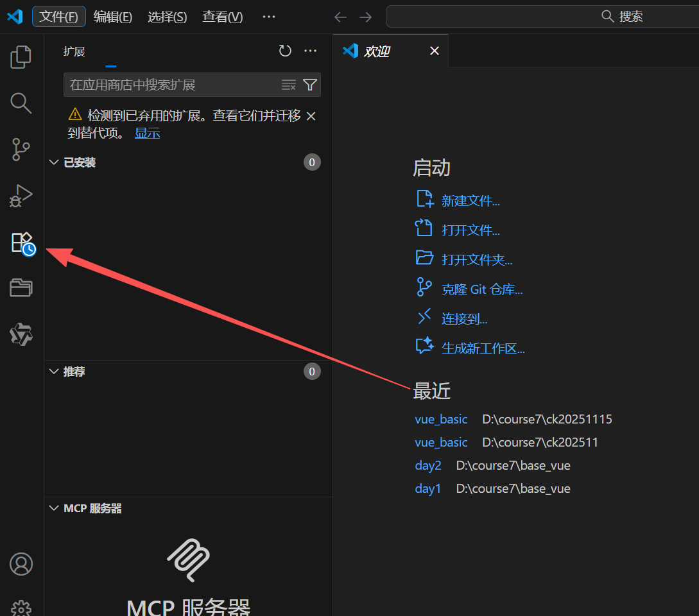This screenshot has height=616, width=699.
Task: Open the Run and Debug view
Action: (21, 196)
